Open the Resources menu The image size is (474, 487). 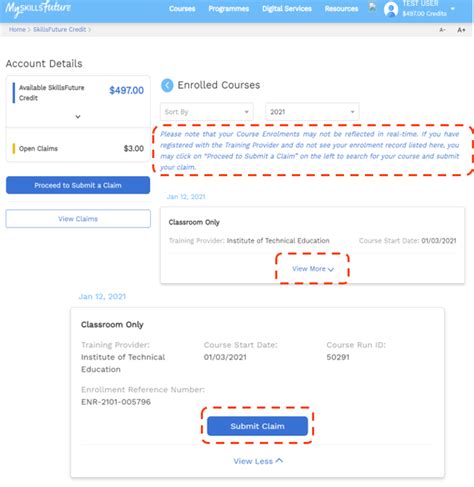point(341,9)
